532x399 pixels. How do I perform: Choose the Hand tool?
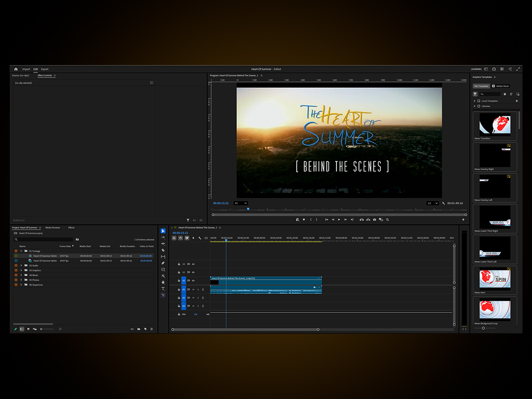point(163,282)
